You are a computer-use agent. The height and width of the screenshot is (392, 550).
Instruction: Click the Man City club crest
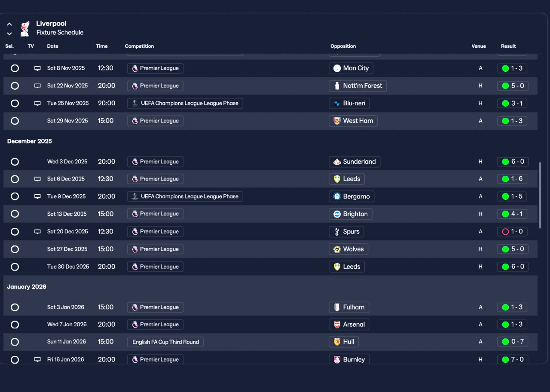pyautogui.click(x=337, y=68)
